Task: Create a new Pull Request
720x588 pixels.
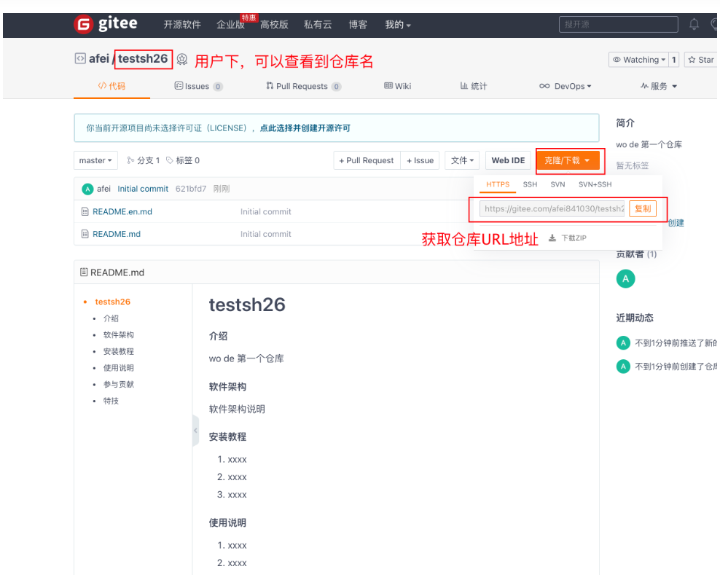Action: click(367, 160)
